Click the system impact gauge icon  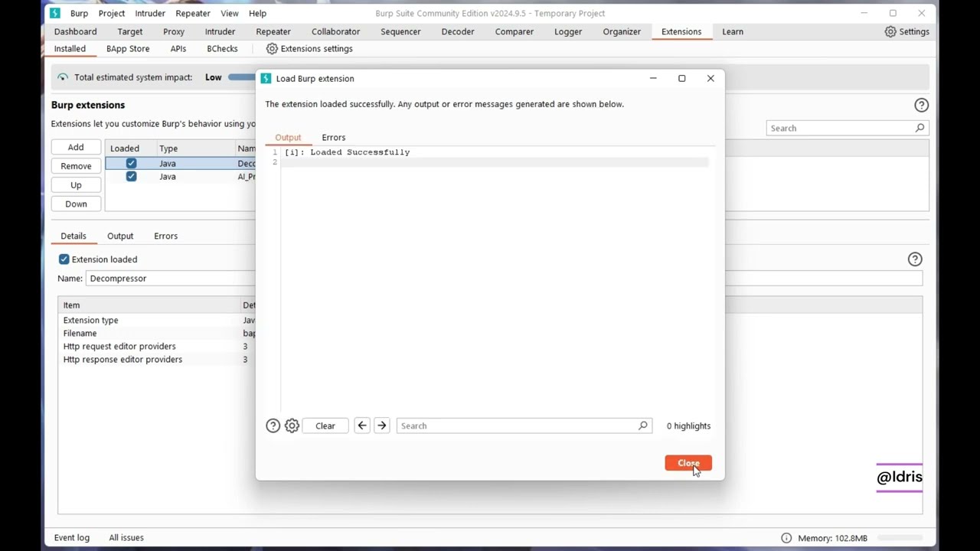pos(62,77)
